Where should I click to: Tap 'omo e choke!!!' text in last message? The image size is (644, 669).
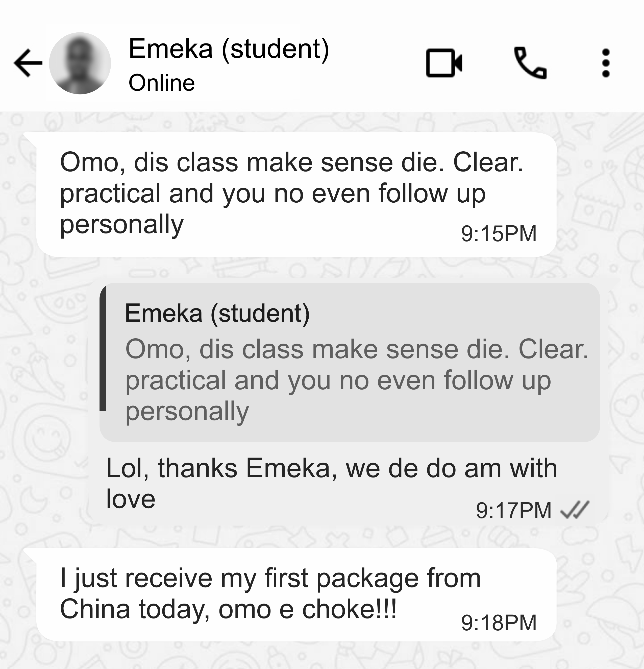(x=308, y=610)
